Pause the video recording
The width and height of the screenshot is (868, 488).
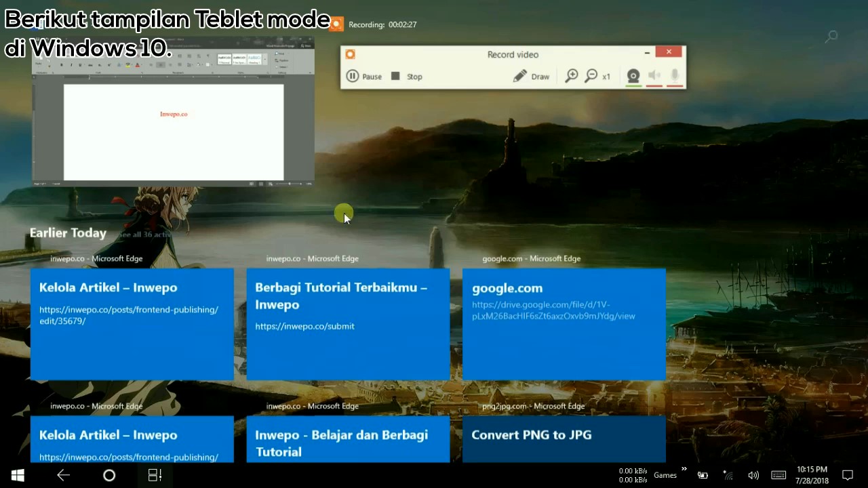click(364, 77)
